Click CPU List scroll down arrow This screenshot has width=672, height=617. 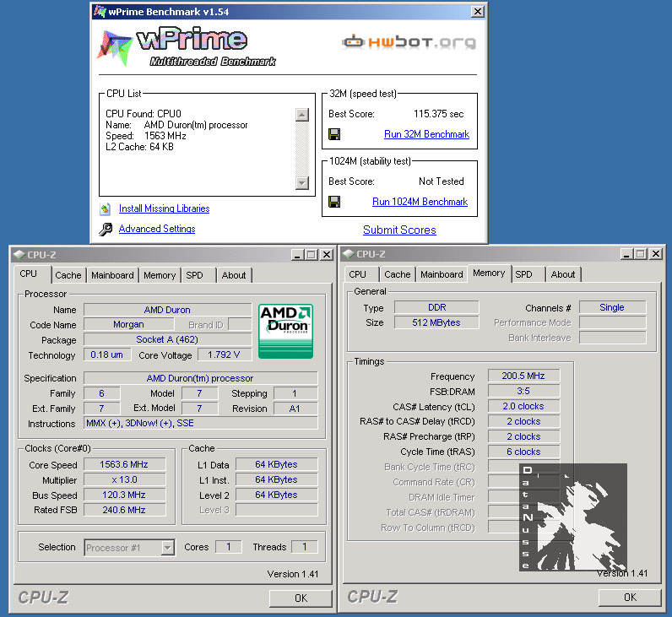point(302,183)
